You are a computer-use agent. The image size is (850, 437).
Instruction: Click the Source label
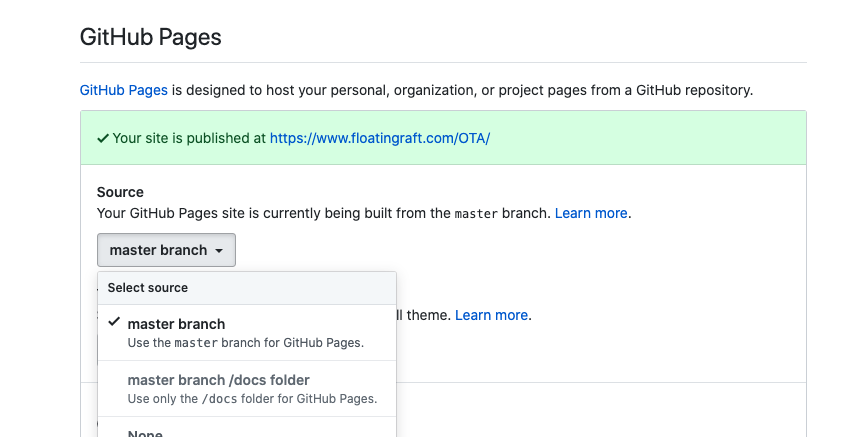tap(120, 192)
